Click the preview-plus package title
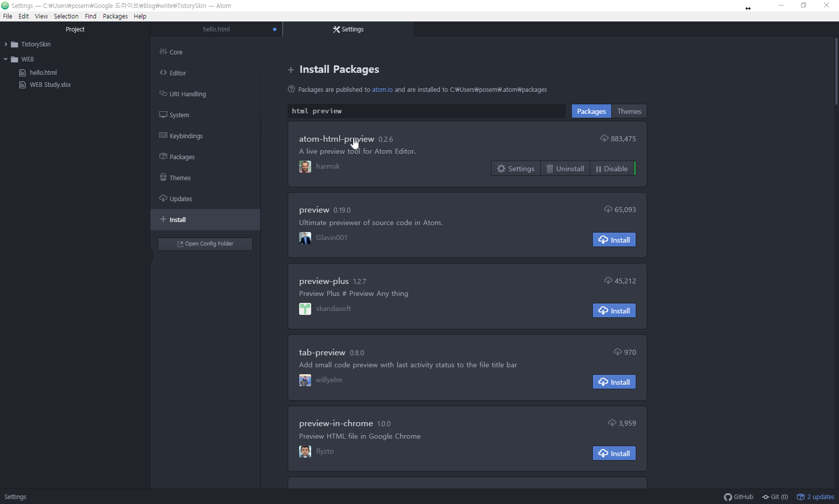 324,281
